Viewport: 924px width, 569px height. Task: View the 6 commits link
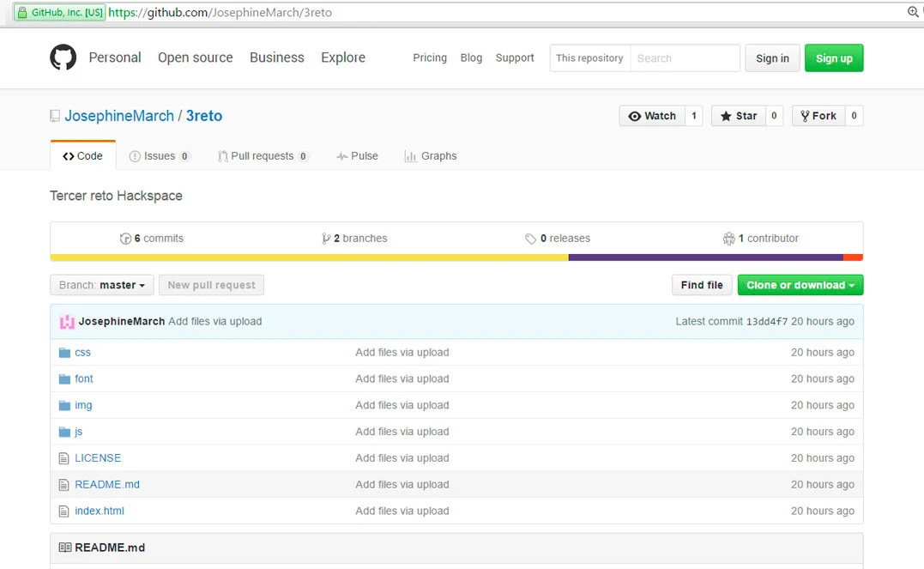[152, 239]
